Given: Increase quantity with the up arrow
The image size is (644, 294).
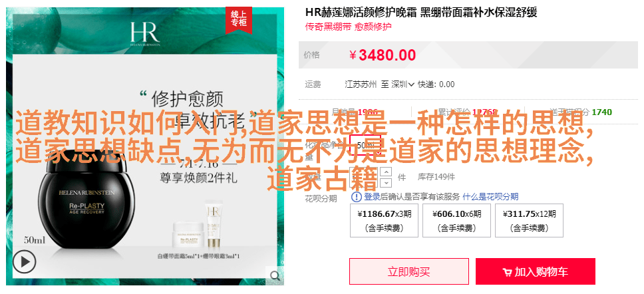Looking at the screenshot, I should 387,172.
